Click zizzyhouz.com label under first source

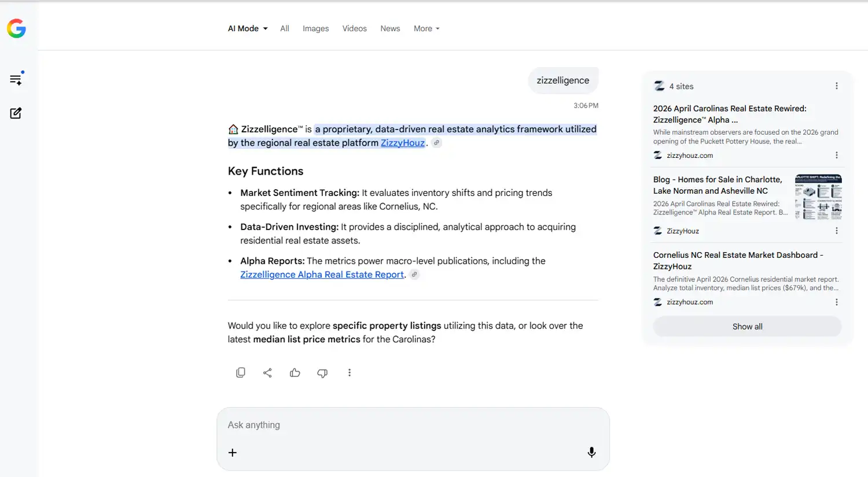(x=690, y=156)
